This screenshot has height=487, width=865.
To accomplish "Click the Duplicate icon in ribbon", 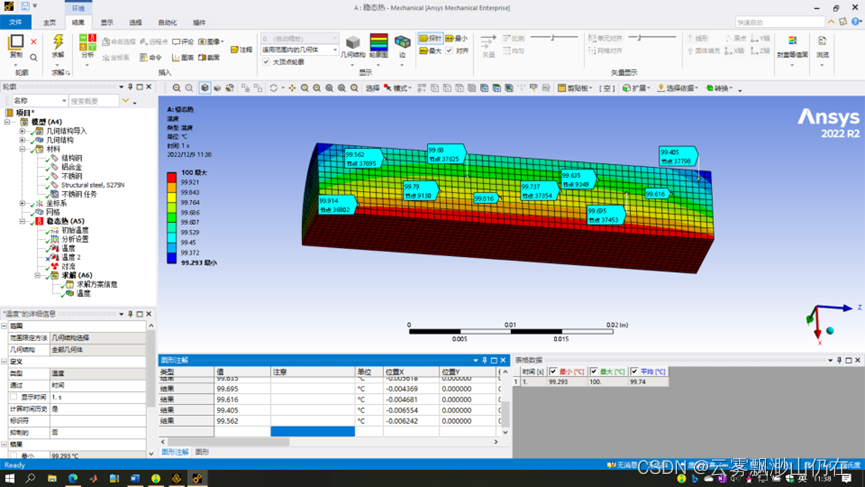I will tap(16, 43).
